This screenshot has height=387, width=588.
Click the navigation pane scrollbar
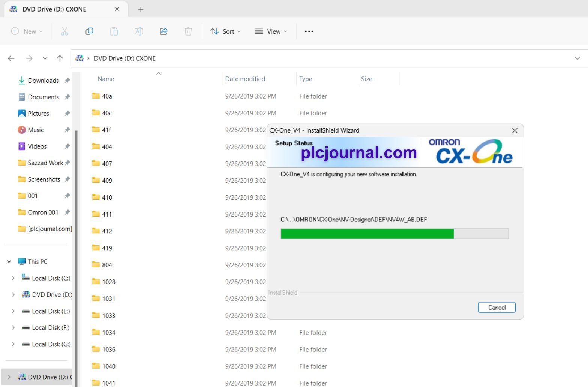76,258
